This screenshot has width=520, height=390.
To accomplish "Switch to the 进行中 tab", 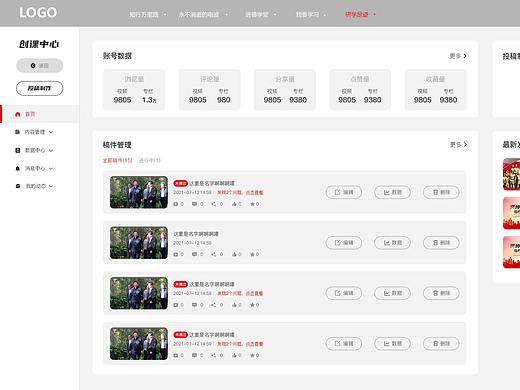I will (150, 160).
